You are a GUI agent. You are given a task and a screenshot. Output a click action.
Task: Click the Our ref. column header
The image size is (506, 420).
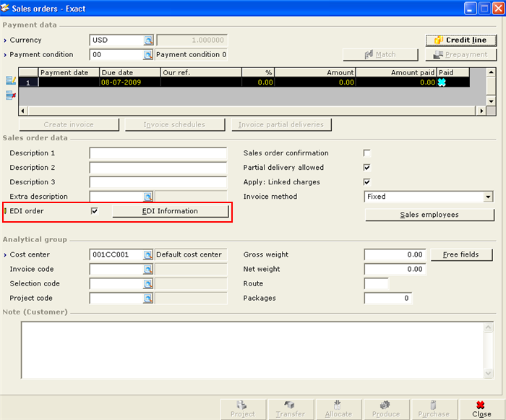coord(201,72)
